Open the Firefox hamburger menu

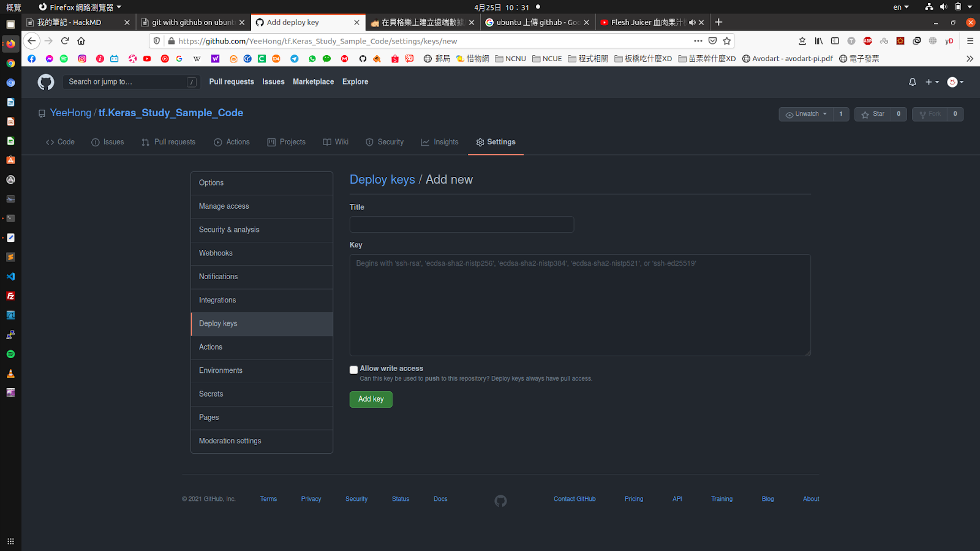pos(970,41)
